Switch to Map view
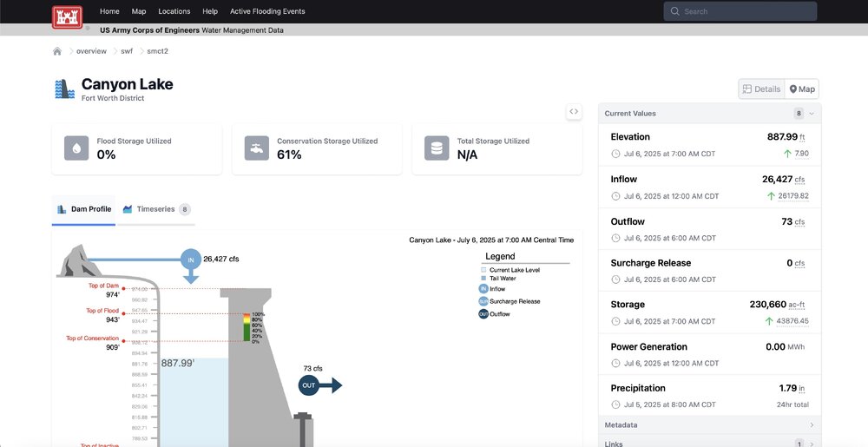The height and width of the screenshot is (447, 868). [801, 89]
